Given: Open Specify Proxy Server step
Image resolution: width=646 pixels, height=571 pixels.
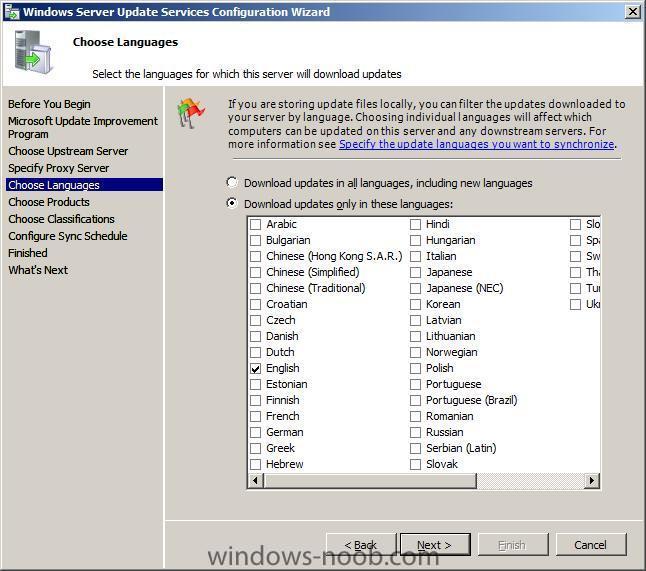Looking at the screenshot, I should tap(59, 168).
